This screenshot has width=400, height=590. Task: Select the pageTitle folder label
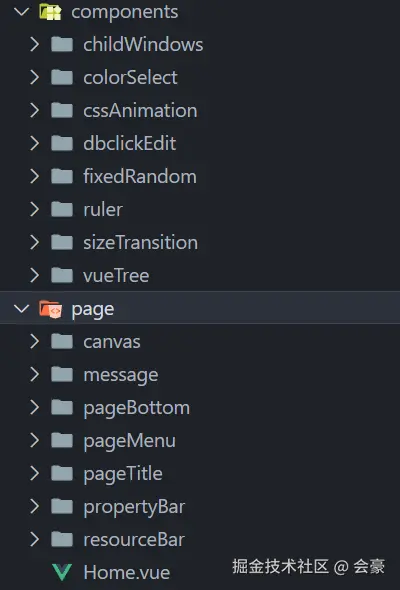click(x=123, y=474)
